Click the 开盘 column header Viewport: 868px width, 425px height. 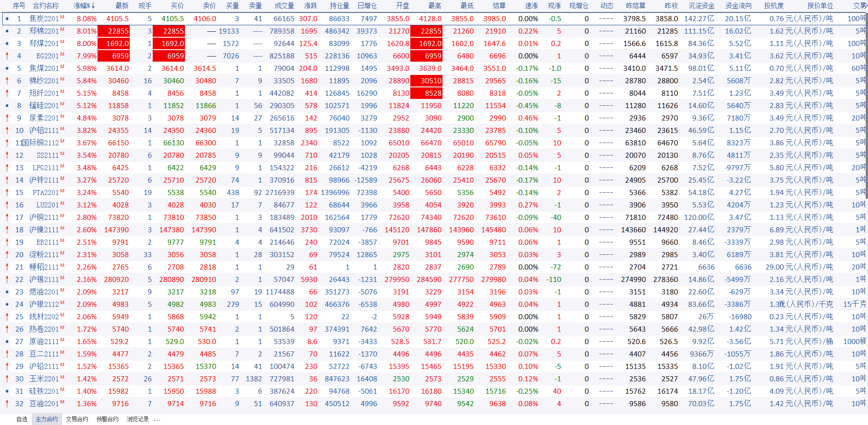tap(402, 6)
